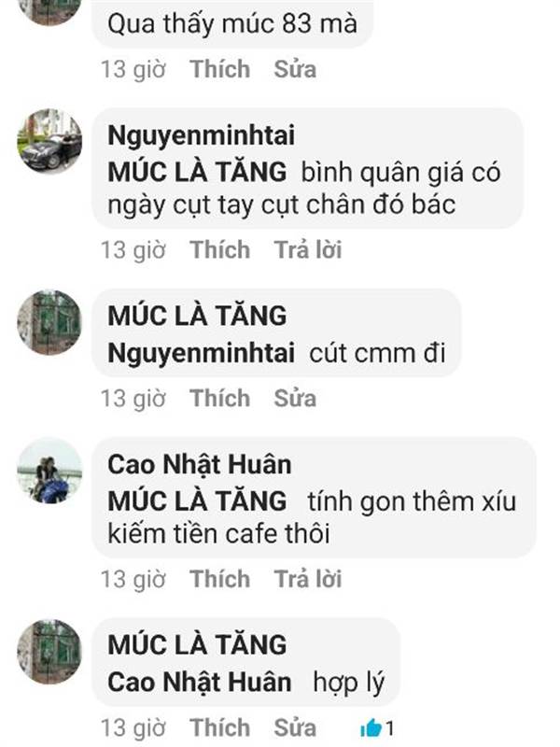The image size is (560, 747).
Task: Open Cao Nhật Huân's profile from the author name
Action: point(200,464)
